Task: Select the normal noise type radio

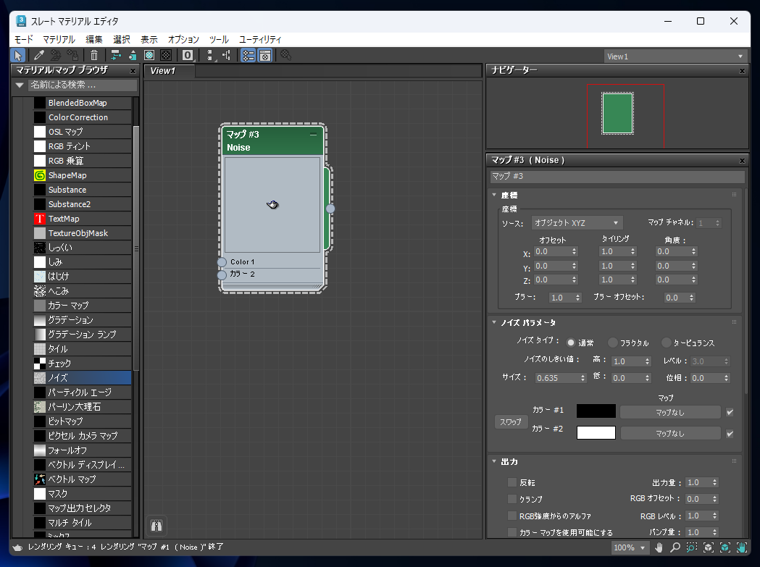Action: [x=571, y=343]
